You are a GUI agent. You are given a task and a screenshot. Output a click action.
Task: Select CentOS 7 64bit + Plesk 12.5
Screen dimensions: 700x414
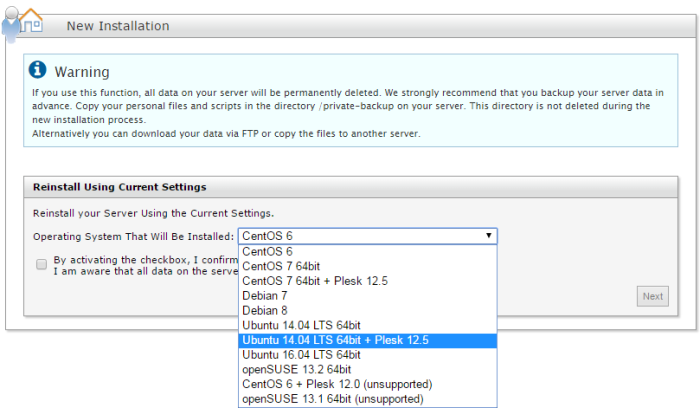[x=314, y=281]
